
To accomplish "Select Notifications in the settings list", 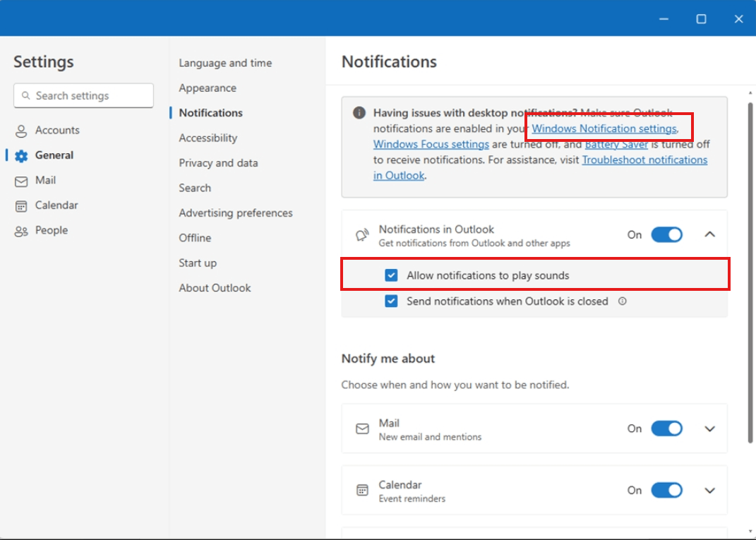I will [x=210, y=113].
